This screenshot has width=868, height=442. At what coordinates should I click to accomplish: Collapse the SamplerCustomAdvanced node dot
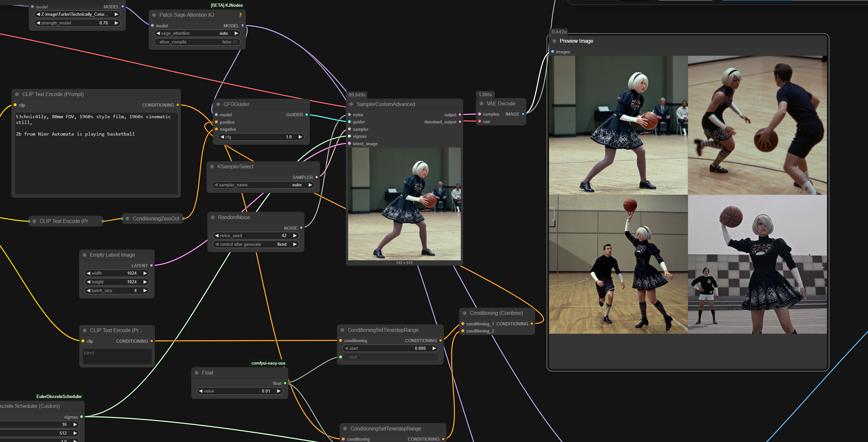(351, 104)
